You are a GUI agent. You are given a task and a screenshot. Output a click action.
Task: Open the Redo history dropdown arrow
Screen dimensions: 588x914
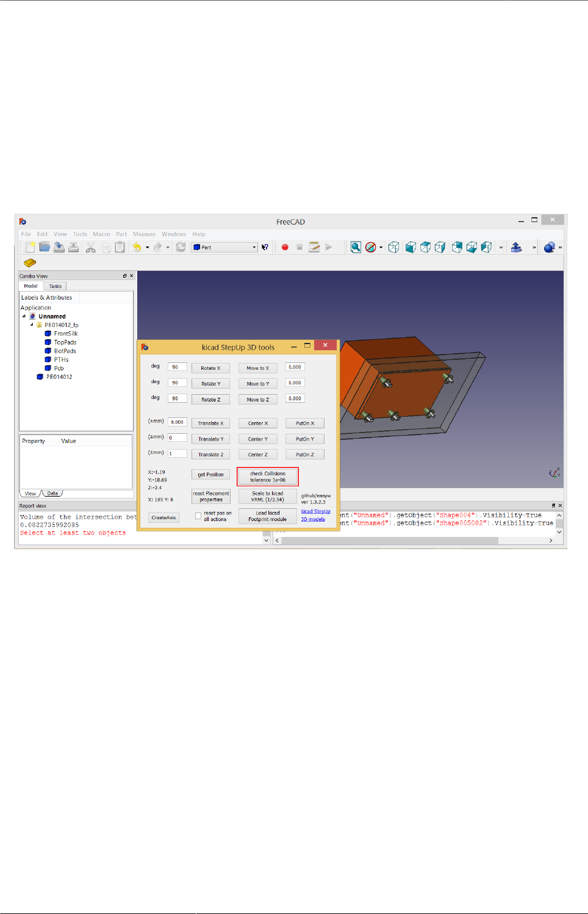[168, 248]
